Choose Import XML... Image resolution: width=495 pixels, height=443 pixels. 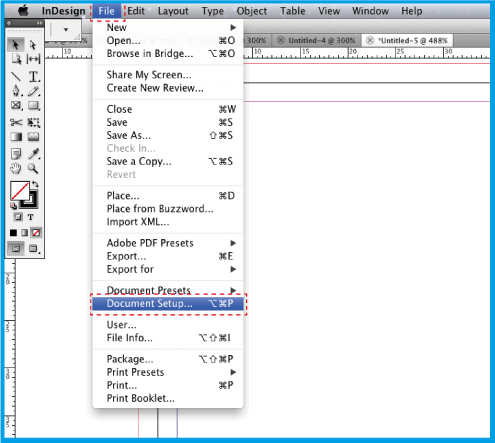[x=168, y=222]
